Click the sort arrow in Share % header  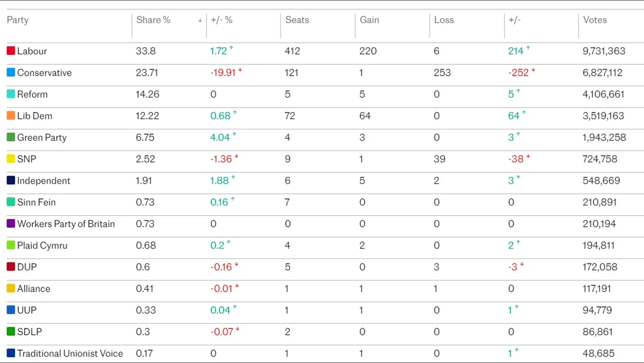coord(200,21)
